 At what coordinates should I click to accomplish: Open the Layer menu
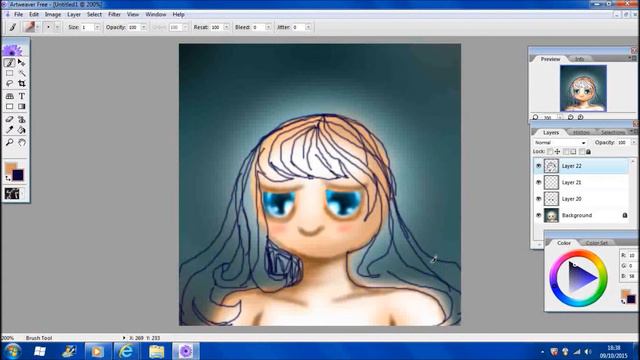(x=74, y=14)
